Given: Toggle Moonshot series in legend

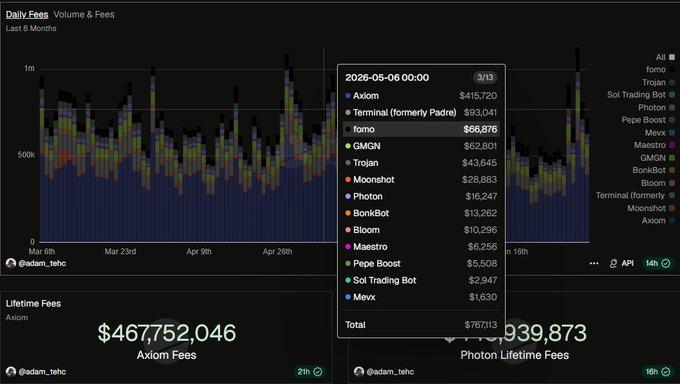Looking at the screenshot, I should click(651, 208).
